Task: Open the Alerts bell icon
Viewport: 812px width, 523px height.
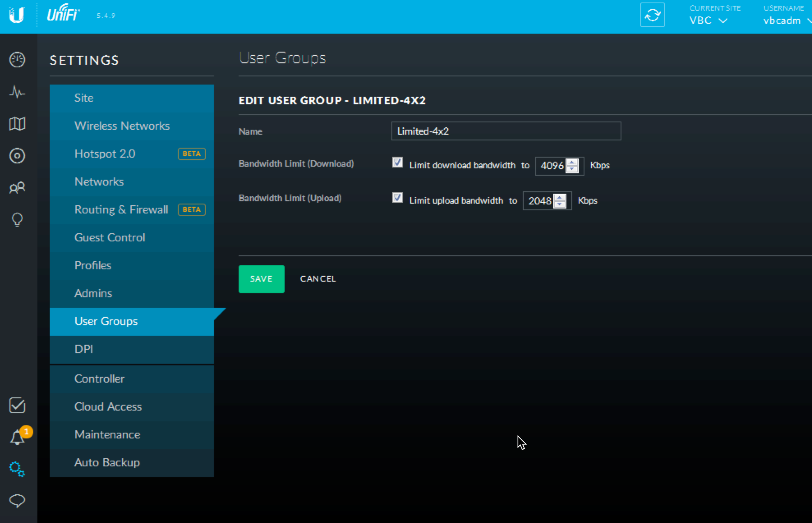Action: point(17,437)
